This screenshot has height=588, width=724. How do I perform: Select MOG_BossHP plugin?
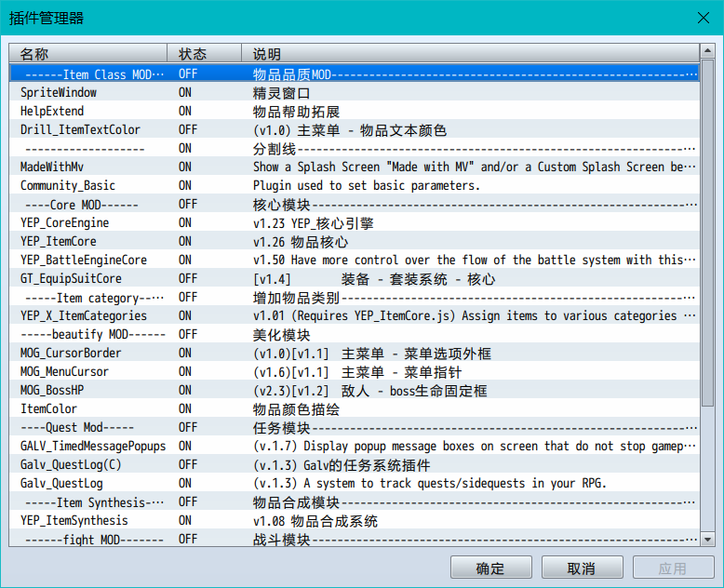(x=354, y=391)
